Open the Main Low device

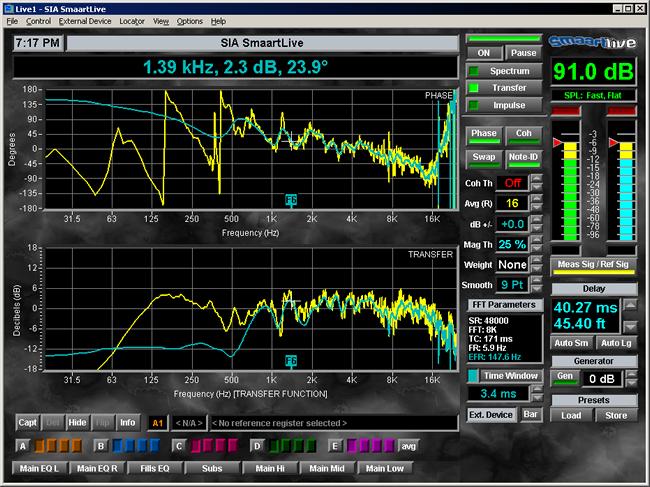click(384, 468)
